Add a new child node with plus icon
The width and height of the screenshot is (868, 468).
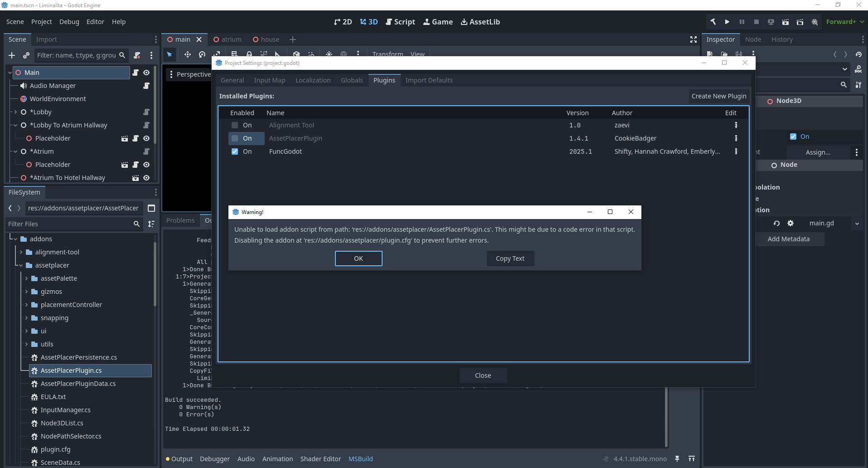coord(12,55)
